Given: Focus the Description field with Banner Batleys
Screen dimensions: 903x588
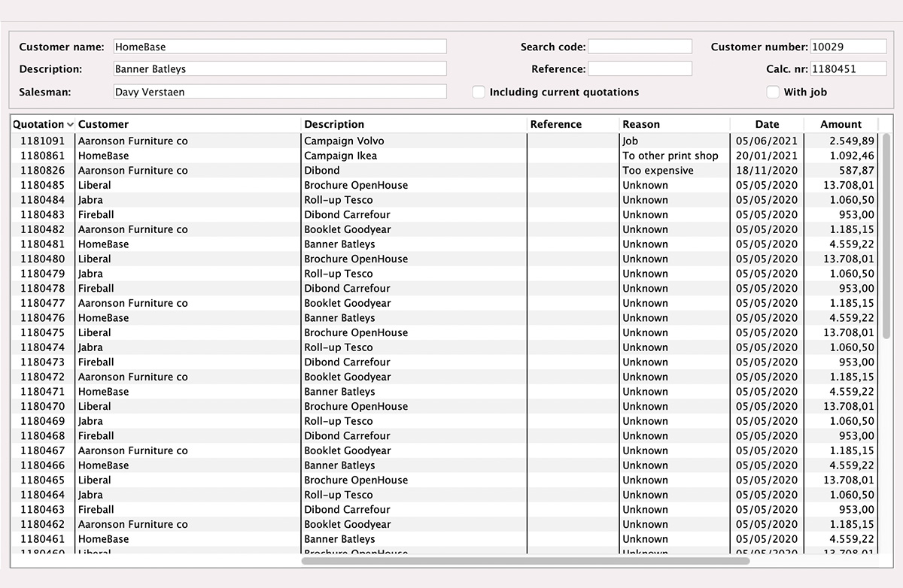Looking at the screenshot, I should (x=279, y=69).
